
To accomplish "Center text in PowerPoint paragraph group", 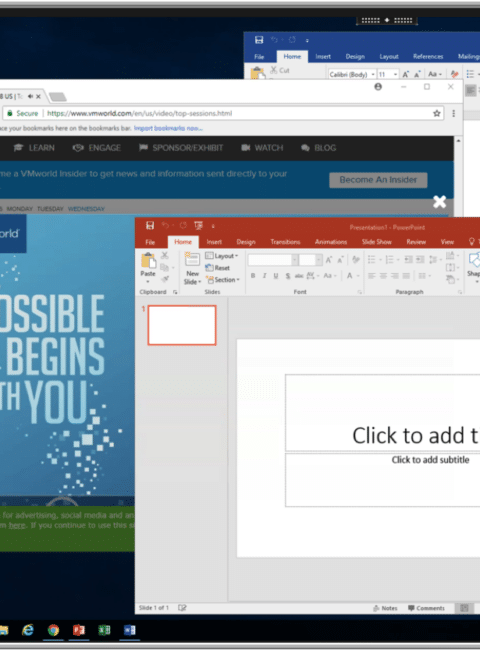I will click(383, 276).
